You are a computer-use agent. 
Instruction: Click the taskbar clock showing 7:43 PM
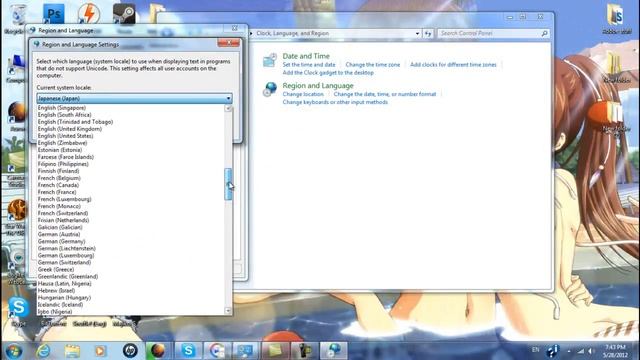pyautogui.click(x=615, y=351)
